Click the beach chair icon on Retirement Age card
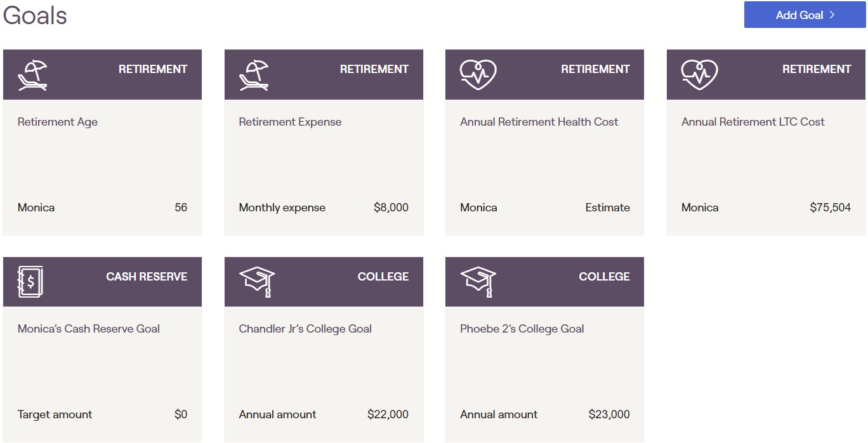868x443 pixels. point(33,75)
